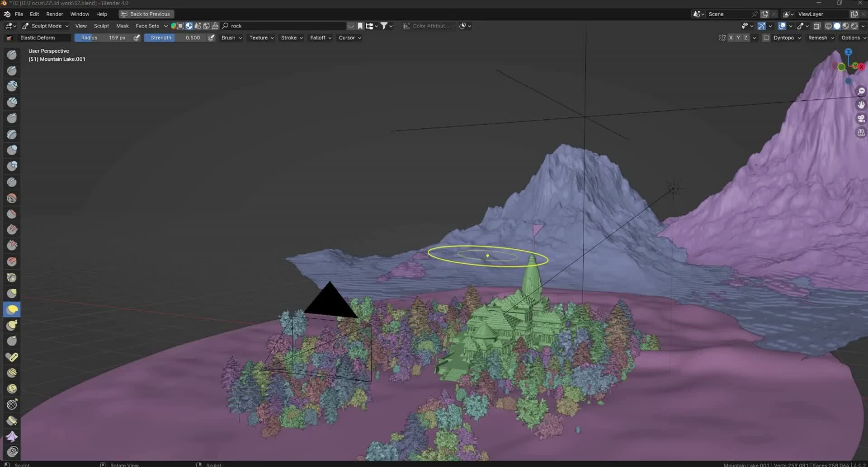Open the Mask header menu
The width and height of the screenshot is (868, 467).
coord(123,26)
